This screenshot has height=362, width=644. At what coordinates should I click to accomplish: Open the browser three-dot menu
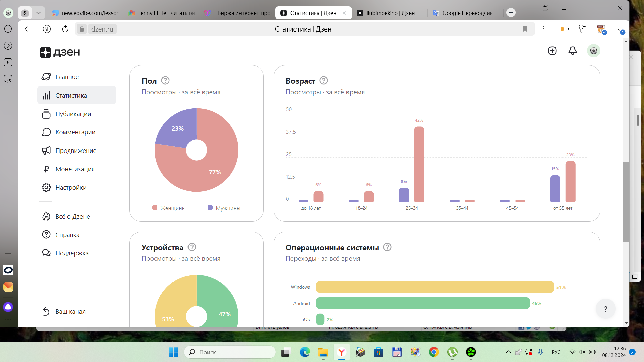click(x=543, y=29)
